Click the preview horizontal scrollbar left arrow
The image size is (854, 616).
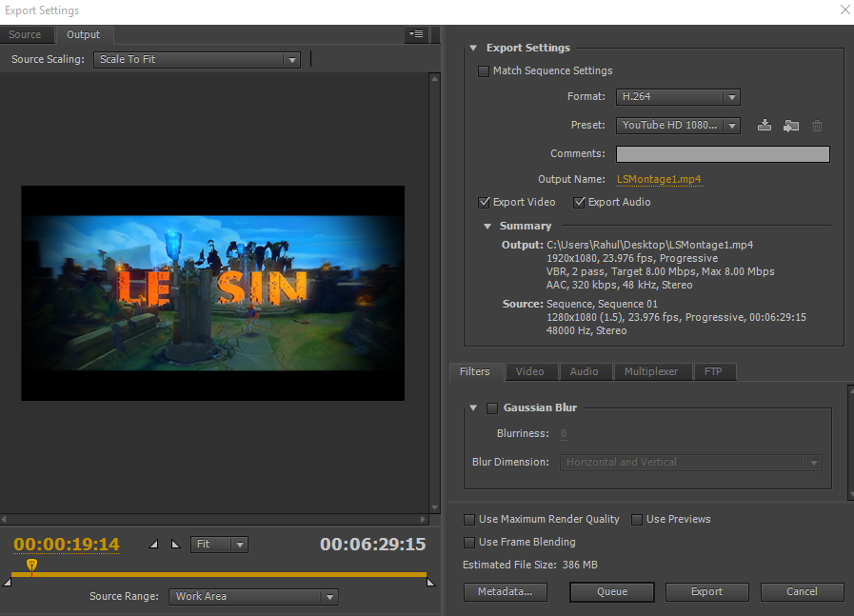click(x=5, y=519)
